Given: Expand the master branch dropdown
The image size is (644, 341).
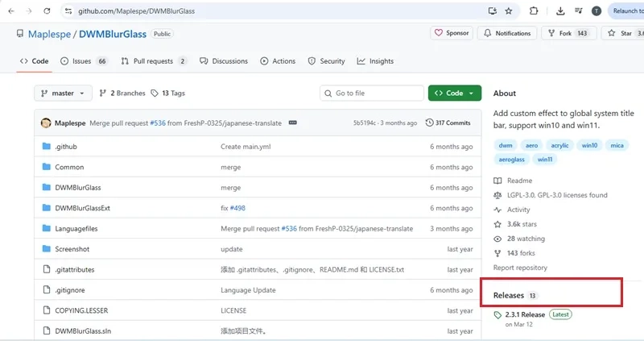Looking at the screenshot, I should point(63,94).
